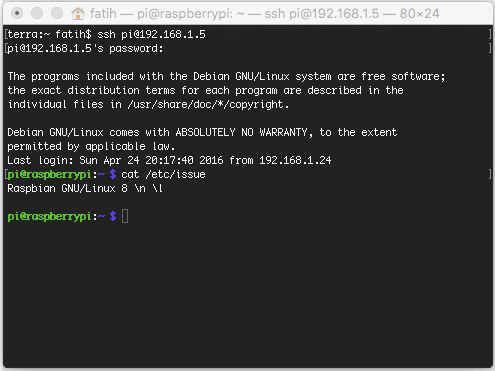Click the home folder icon in title bar

(x=78, y=14)
